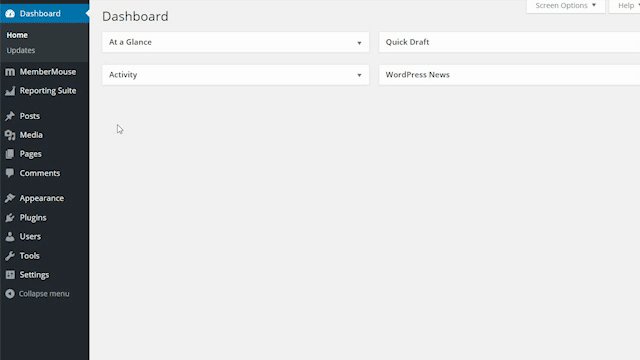Click the Appearance paintbrush icon
The image size is (640, 360).
[10, 198]
